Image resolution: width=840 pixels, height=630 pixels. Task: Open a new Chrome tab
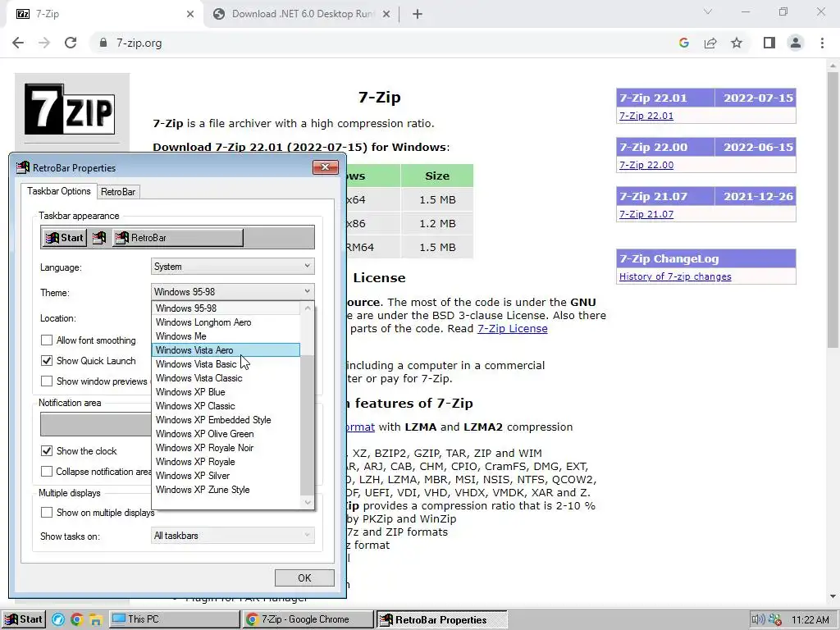[418, 15]
